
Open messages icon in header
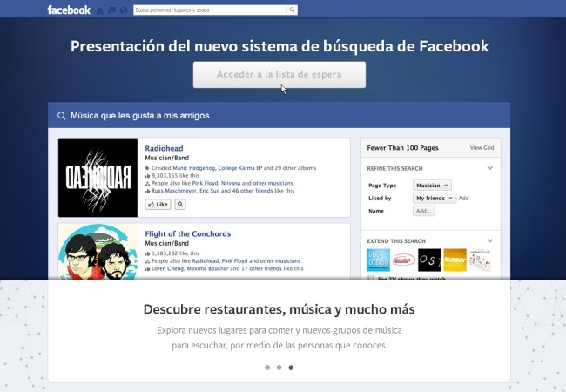[112, 10]
